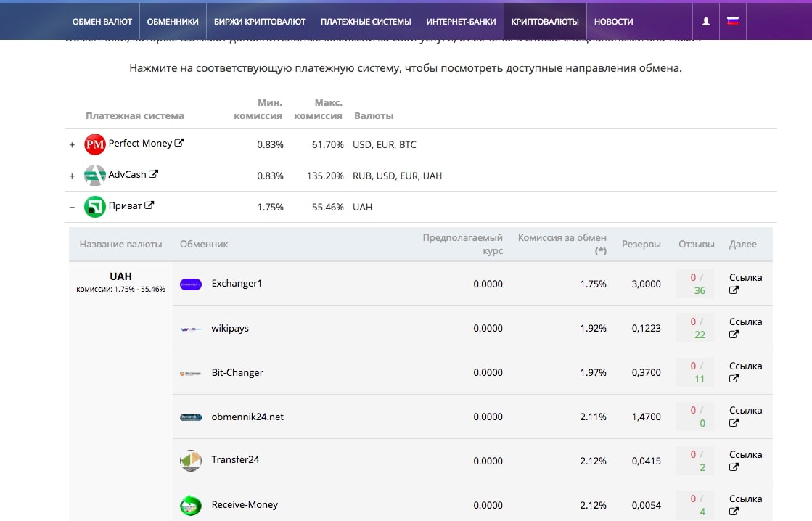Image resolution: width=812 pixels, height=521 pixels.
Task: View obmennik24.net reviews count 0 / 0
Action: tap(697, 417)
